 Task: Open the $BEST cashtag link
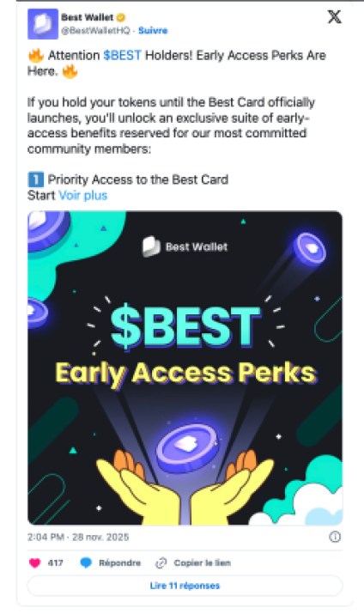[122, 55]
